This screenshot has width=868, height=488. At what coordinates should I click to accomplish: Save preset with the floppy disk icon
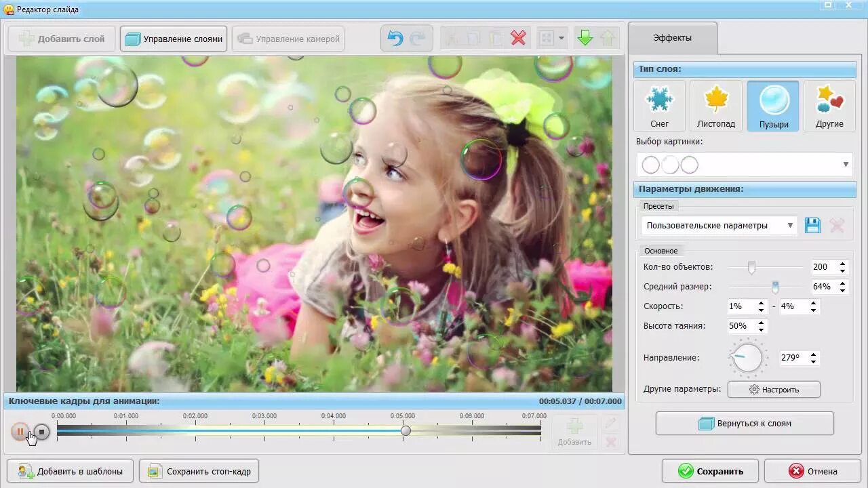pos(812,226)
